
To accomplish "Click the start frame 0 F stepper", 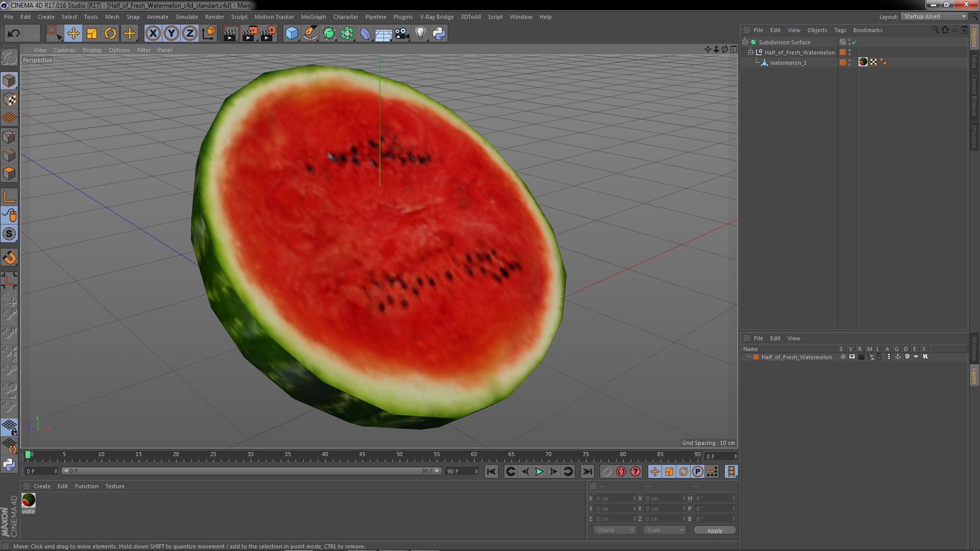I will tap(56, 471).
